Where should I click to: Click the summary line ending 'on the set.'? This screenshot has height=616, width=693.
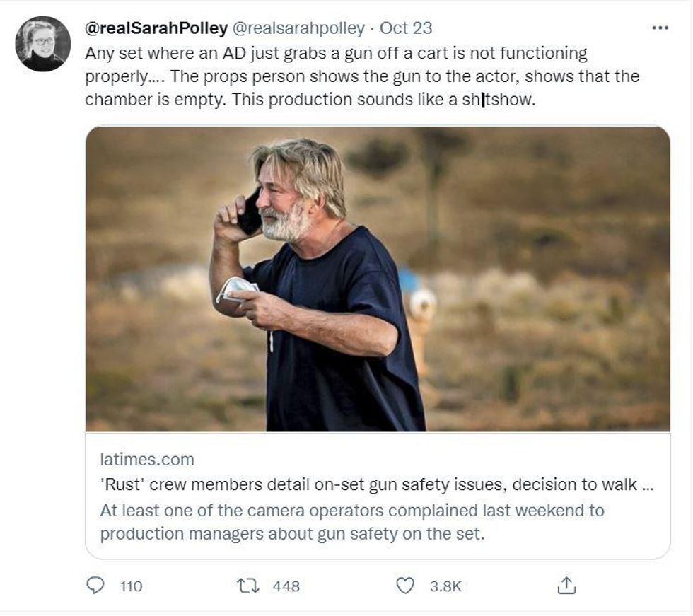pyautogui.click(x=292, y=534)
